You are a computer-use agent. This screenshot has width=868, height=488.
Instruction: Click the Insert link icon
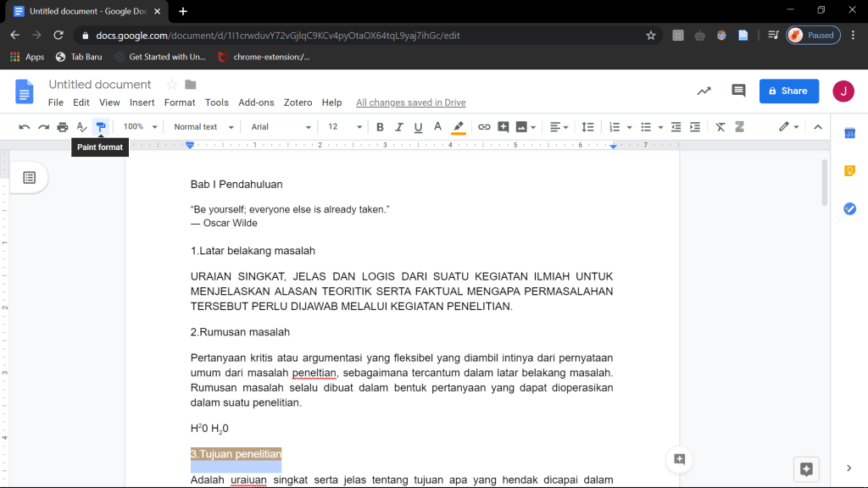click(x=484, y=127)
